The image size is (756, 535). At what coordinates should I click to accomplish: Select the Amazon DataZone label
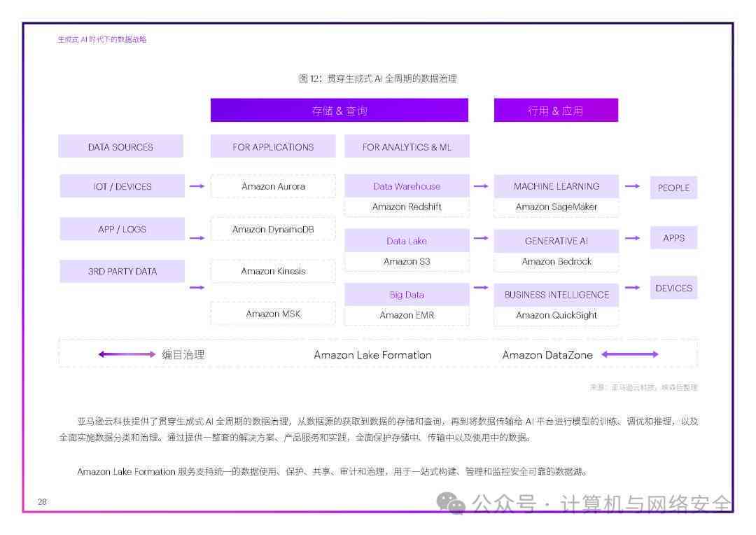(x=547, y=355)
